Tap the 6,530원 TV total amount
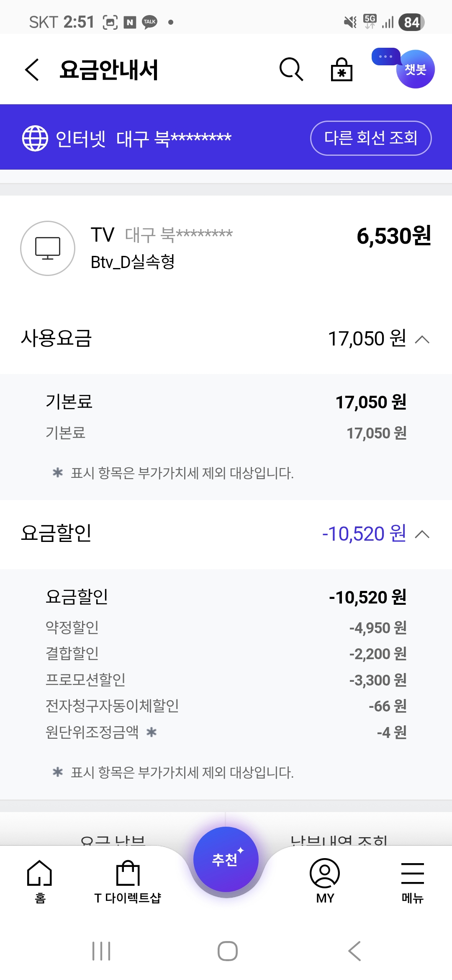452x980 pixels. 393,236
